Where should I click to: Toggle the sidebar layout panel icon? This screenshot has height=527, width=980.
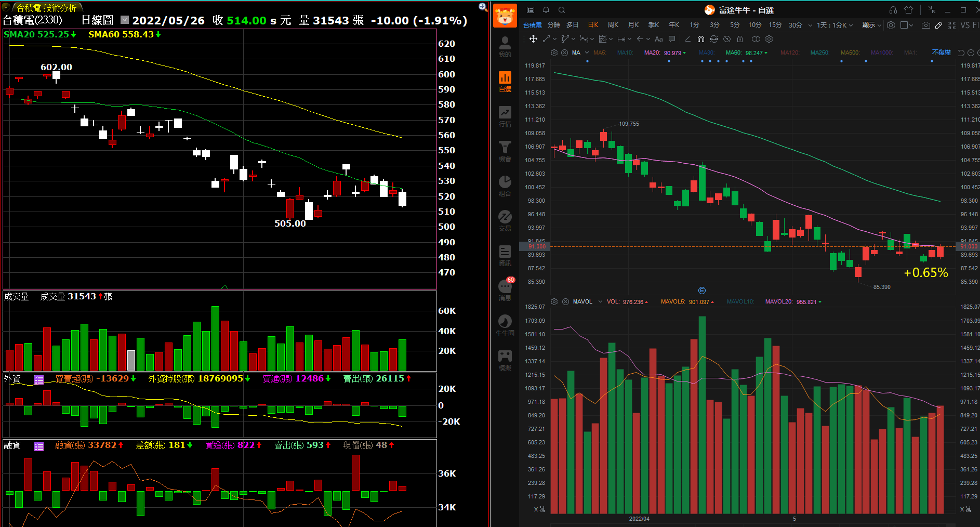pyautogui.click(x=531, y=10)
